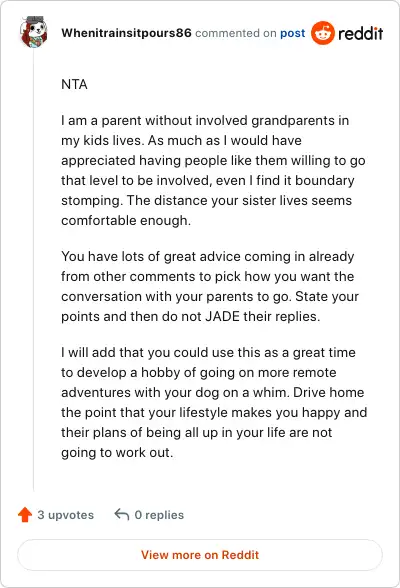400x588 pixels.
Task: Click the line "going to work out."
Action: [117, 452]
